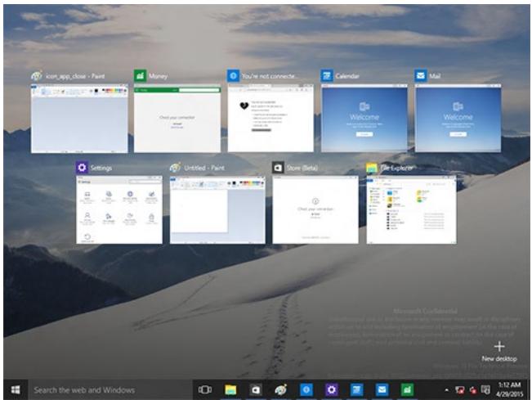532x400 pixels.
Task: Open Calendar from the taskbar
Action: [356, 390]
